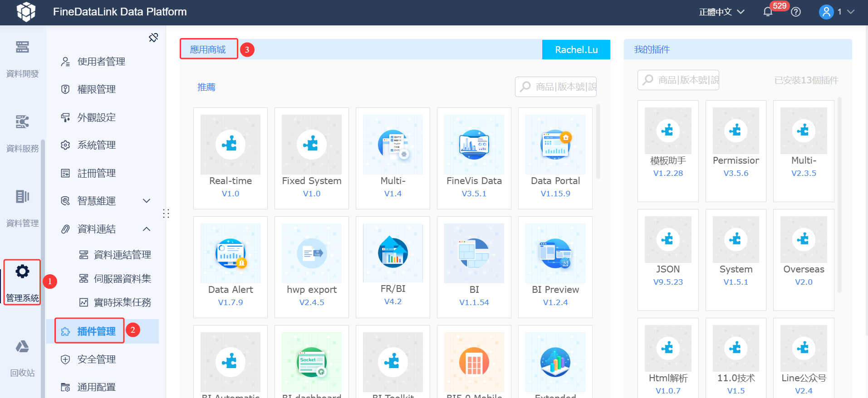
Task: Open 資料管理 in the left navigation
Action: 22,209
